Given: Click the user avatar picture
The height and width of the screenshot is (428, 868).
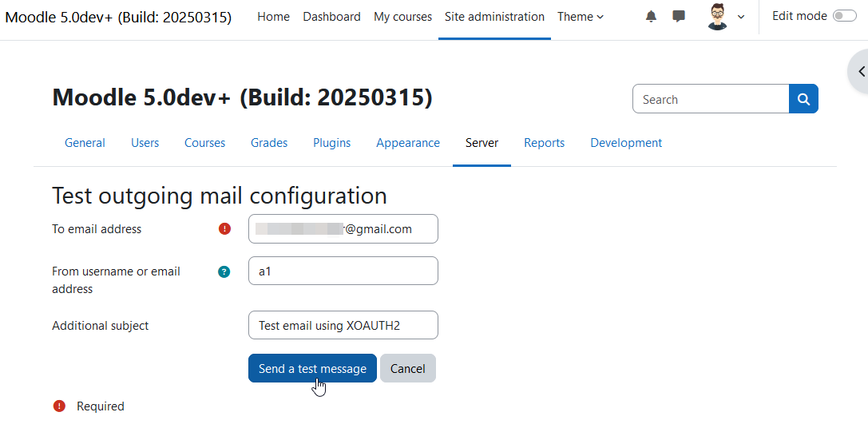Looking at the screenshot, I should (717, 17).
